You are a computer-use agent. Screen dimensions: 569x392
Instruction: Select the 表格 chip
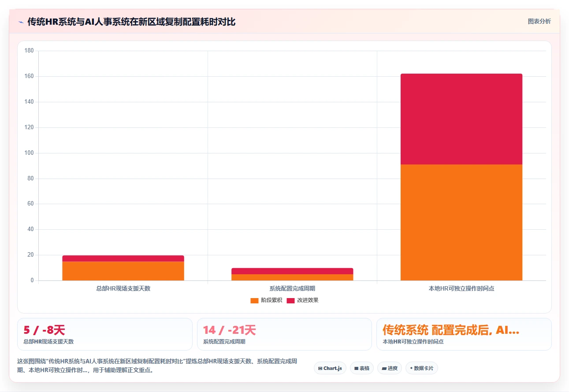(362, 368)
